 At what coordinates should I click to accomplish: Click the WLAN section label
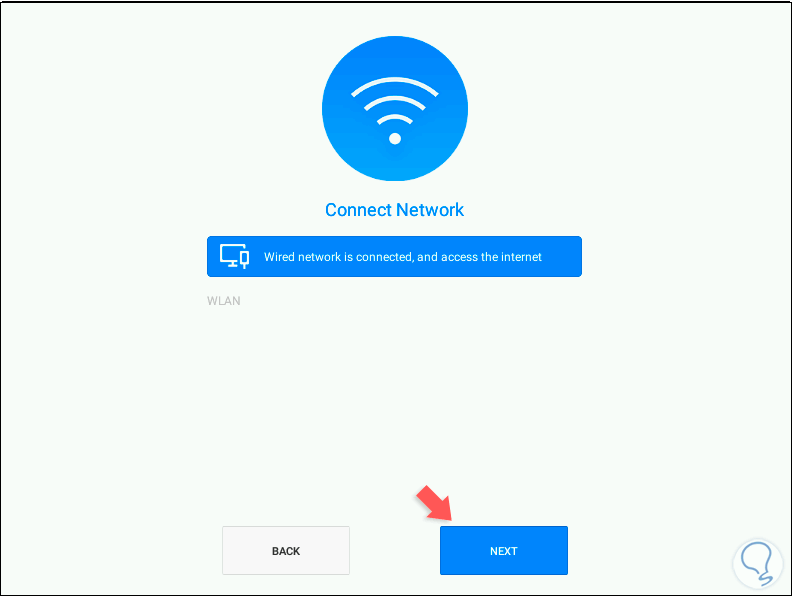point(224,301)
